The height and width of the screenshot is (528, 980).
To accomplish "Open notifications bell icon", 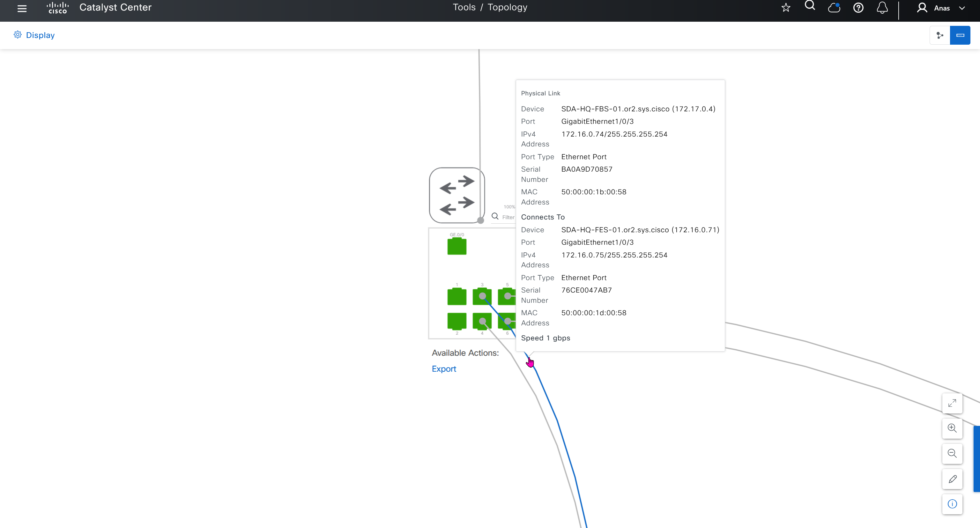I will point(882,8).
